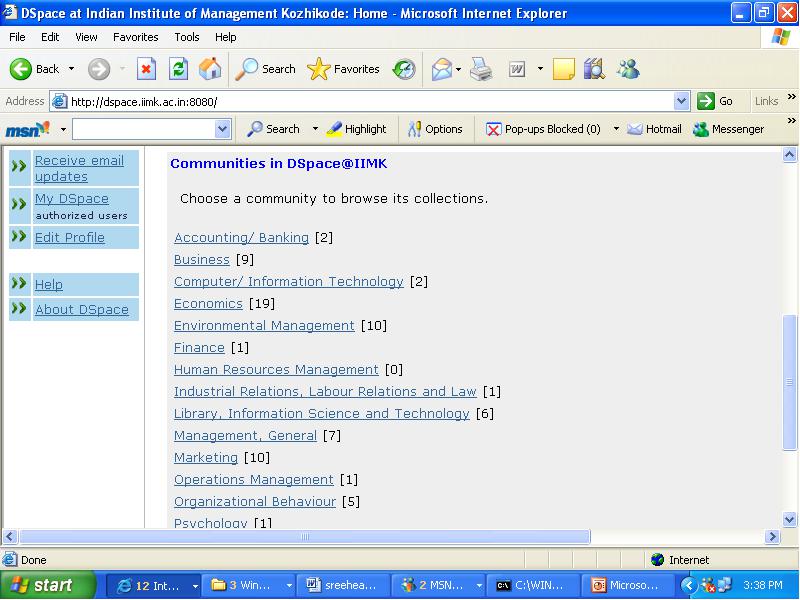
Task: Expand the Back button history dropdown
Action: (71, 69)
